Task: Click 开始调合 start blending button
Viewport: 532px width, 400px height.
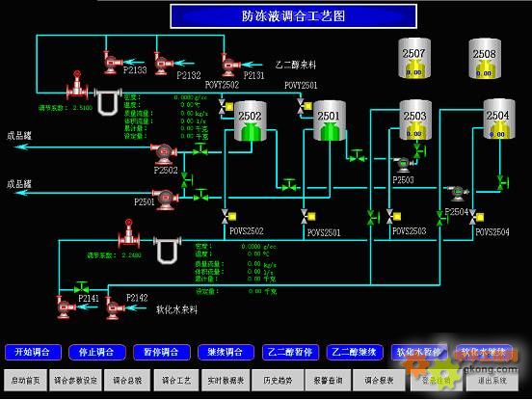Action: coord(33,352)
